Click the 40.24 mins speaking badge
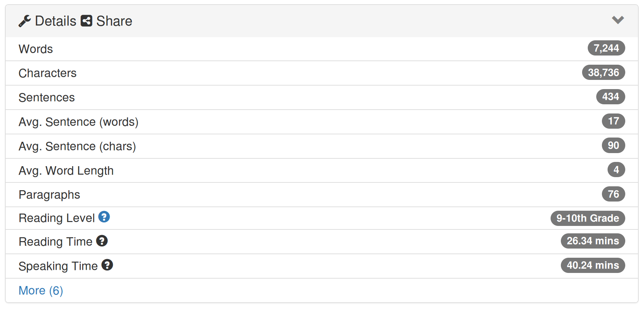 click(x=593, y=265)
